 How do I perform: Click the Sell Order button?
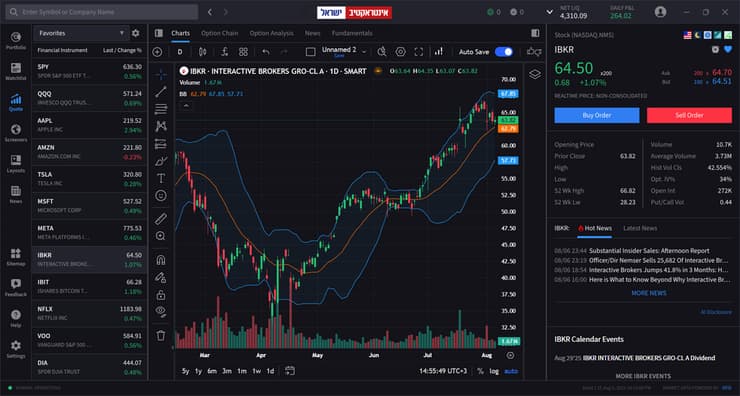[690, 115]
